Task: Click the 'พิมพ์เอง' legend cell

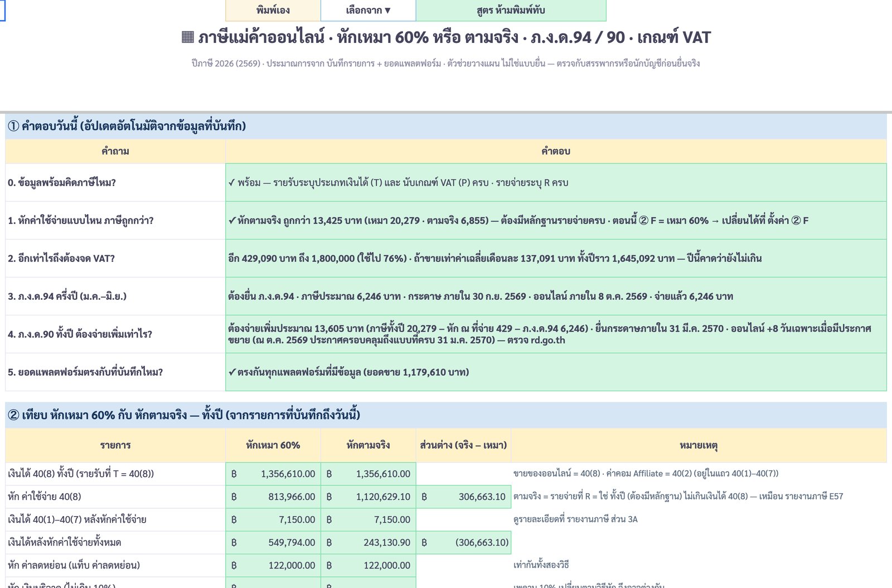Action: [x=273, y=10]
